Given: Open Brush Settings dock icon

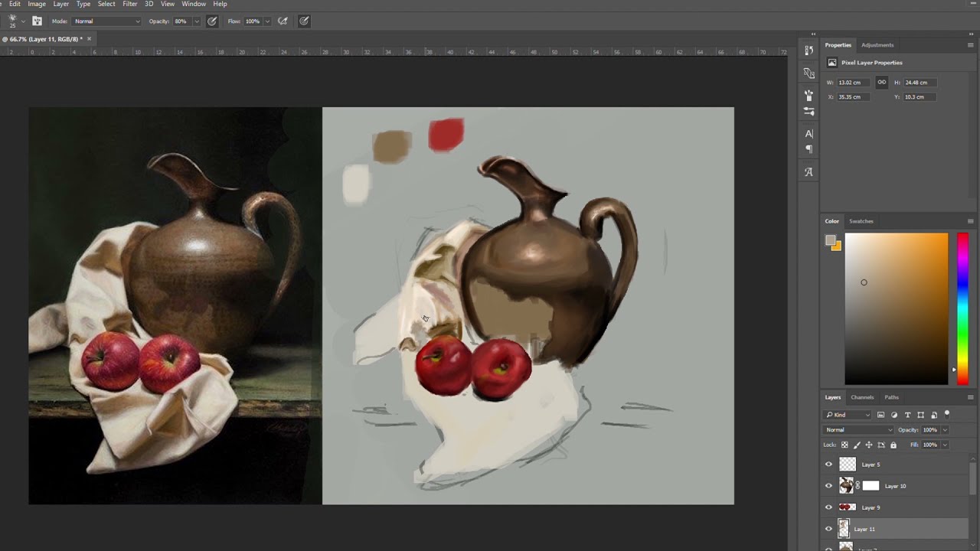Looking at the screenshot, I should tap(808, 111).
